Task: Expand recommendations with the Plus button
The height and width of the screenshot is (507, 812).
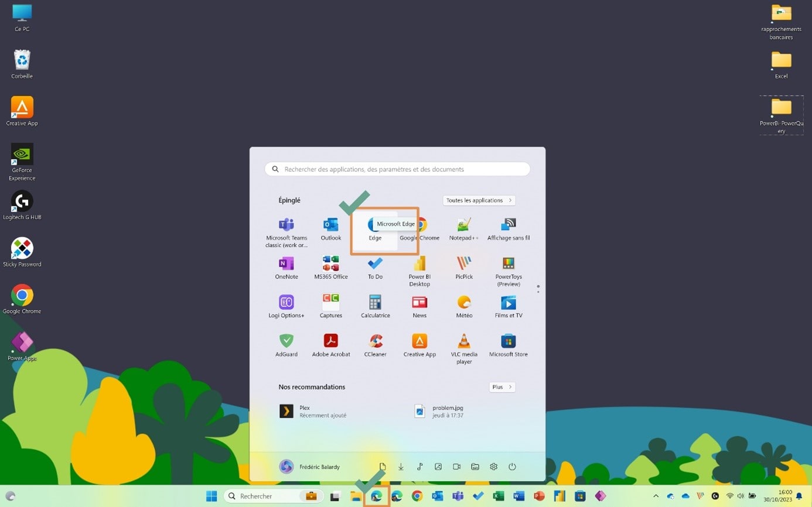Action: pyautogui.click(x=502, y=387)
